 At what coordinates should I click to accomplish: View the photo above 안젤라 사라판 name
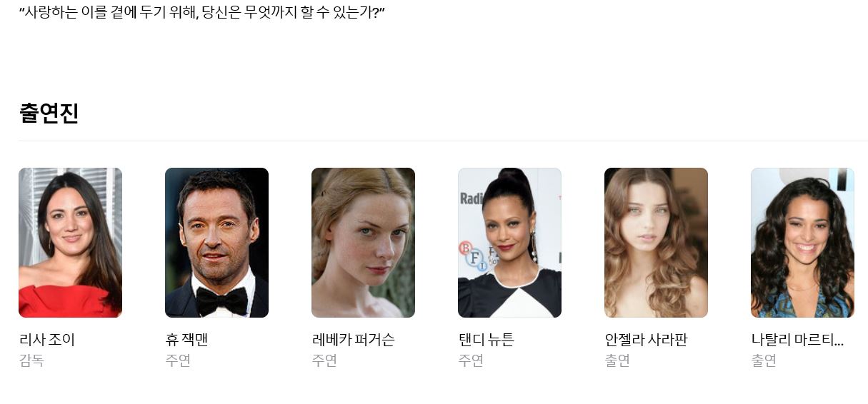click(x=656, y=243)
